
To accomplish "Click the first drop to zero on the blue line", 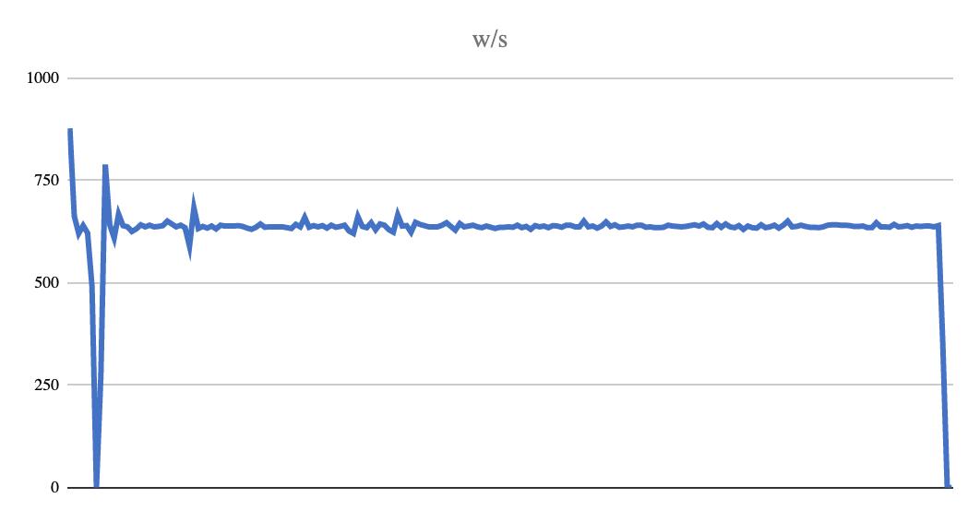I will pos(96,485).
